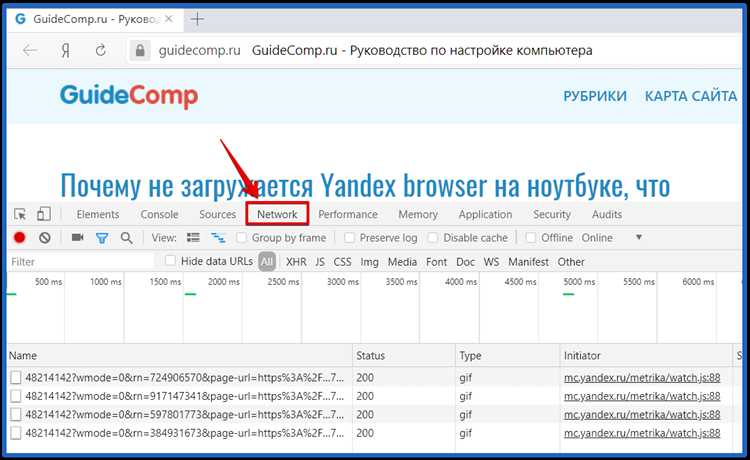
Task: Open the Security tab
Action: 552,214
